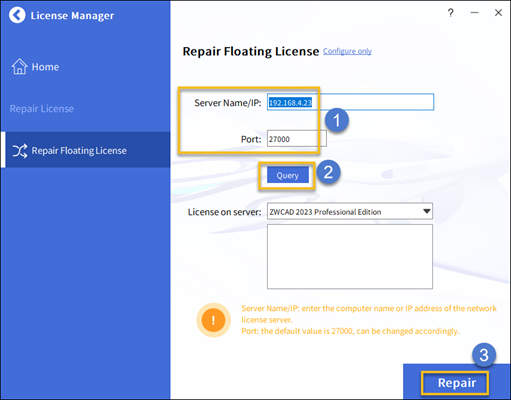This screenshot has height=400, width=511.
Task: Minimize the License Manager window
Action: coord(475,13)
